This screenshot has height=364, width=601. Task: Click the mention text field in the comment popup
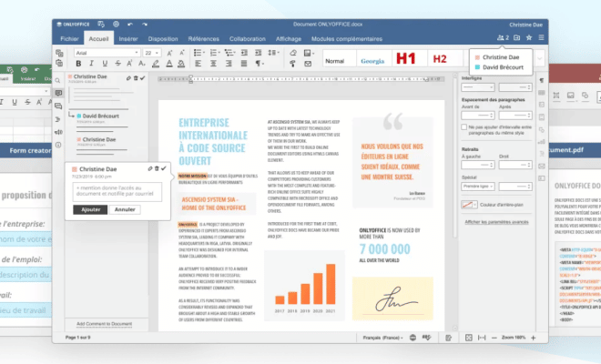tap(117, 191)
